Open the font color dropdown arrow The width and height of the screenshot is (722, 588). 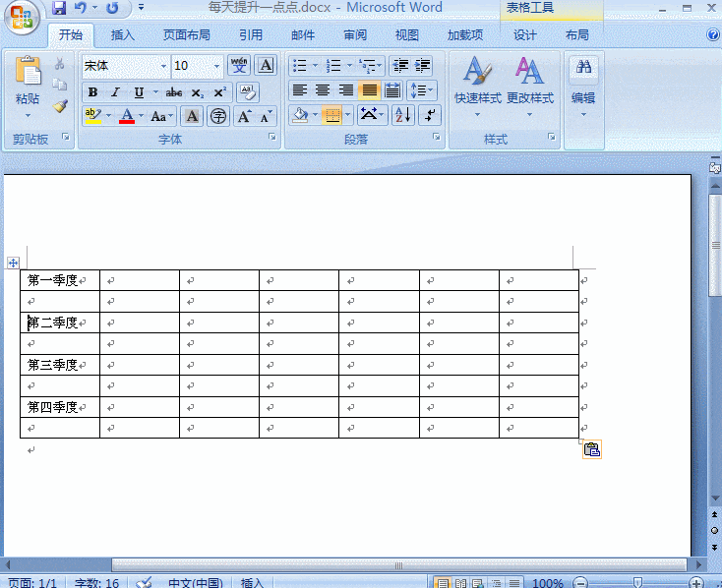141,116
